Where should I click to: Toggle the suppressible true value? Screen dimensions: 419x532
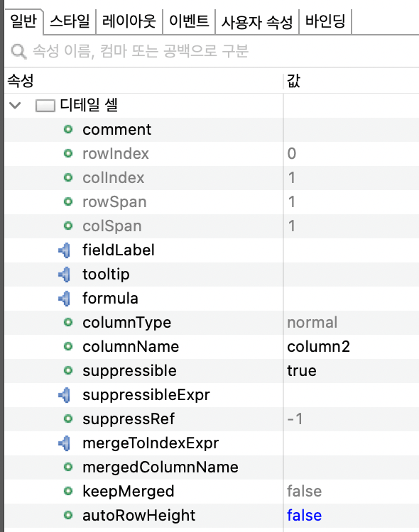tap(352, 371)
